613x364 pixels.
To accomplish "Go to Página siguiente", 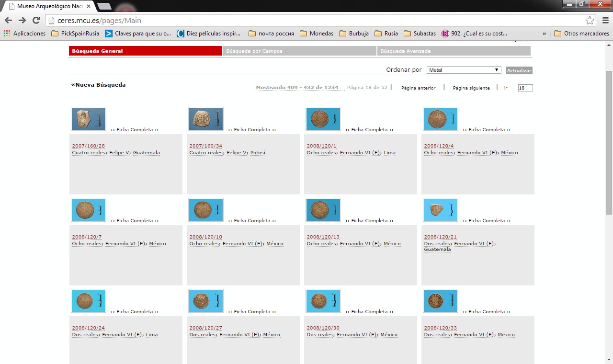I will [471, 88].
